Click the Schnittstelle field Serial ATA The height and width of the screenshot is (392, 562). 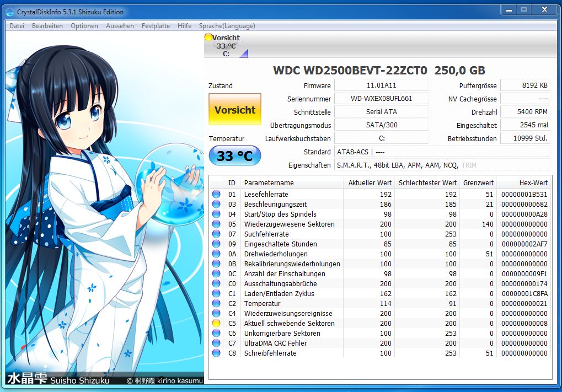click(381, 112)
